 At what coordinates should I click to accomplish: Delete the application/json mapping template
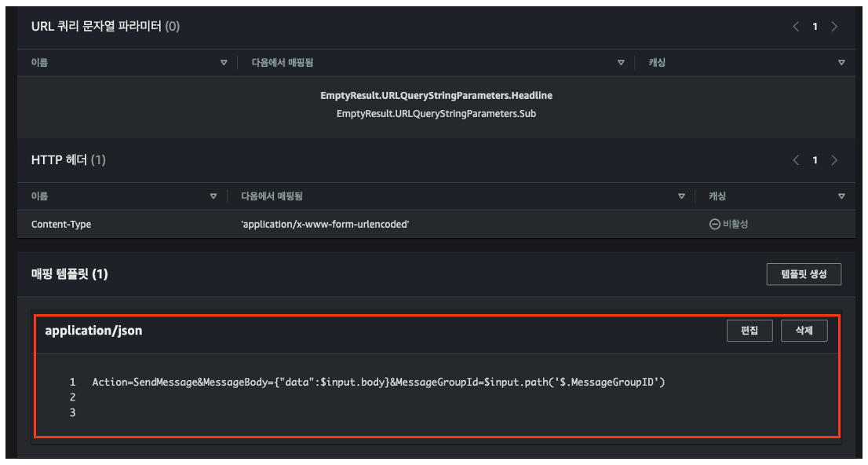[x=804, y=331]
